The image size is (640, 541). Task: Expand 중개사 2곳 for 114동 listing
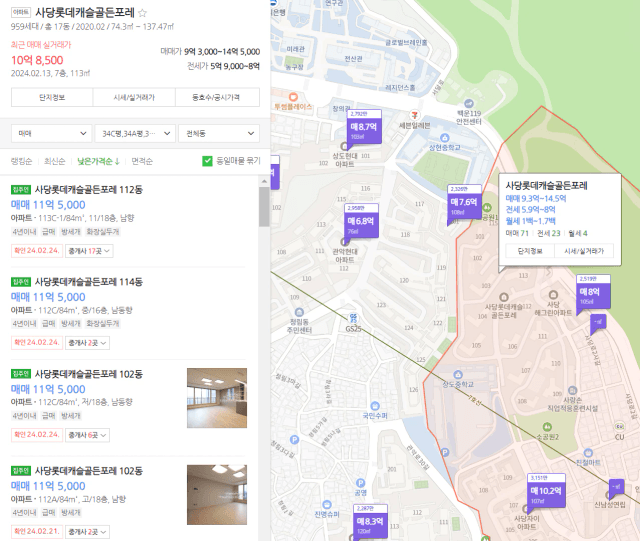coord(87,343)
